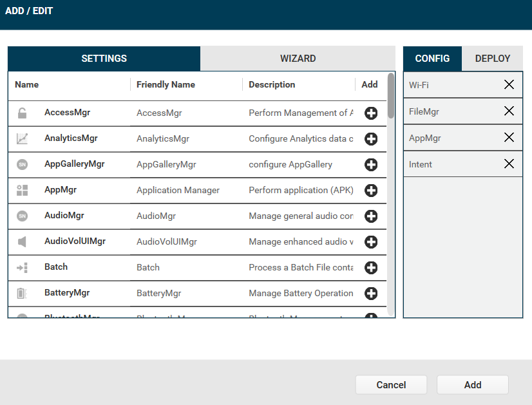Open the DEPLOY tab

pyautogui.click(x=492, y=59)
